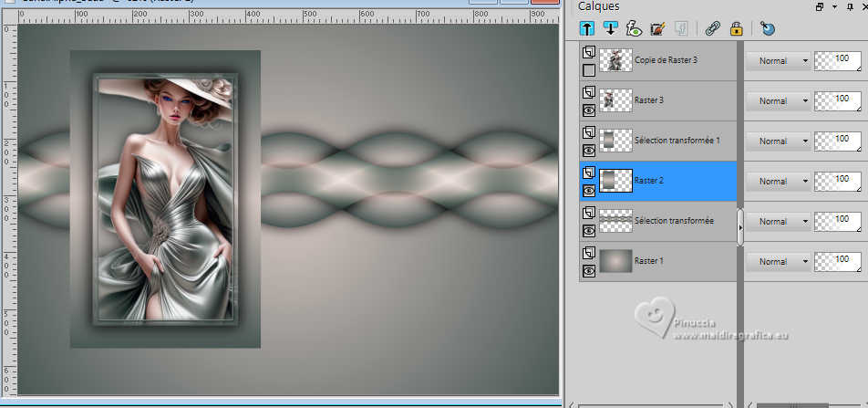Click layer type icon of Sélection transformée 1

pos(589,132)
